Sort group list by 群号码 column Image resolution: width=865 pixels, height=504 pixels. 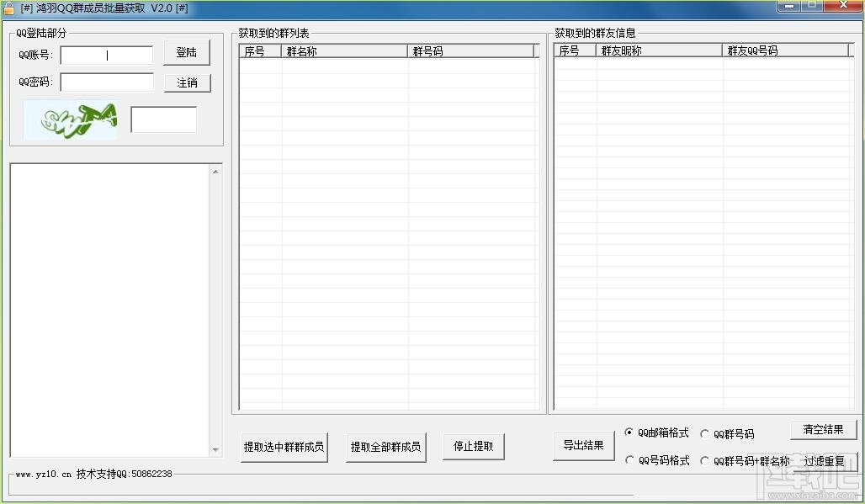coord(471,51)
